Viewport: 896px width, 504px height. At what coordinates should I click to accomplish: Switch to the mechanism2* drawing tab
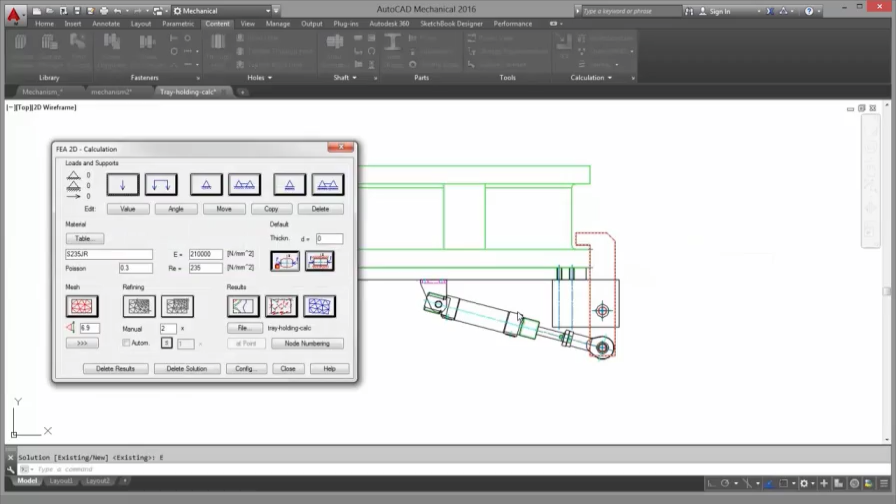click(111, 92)
